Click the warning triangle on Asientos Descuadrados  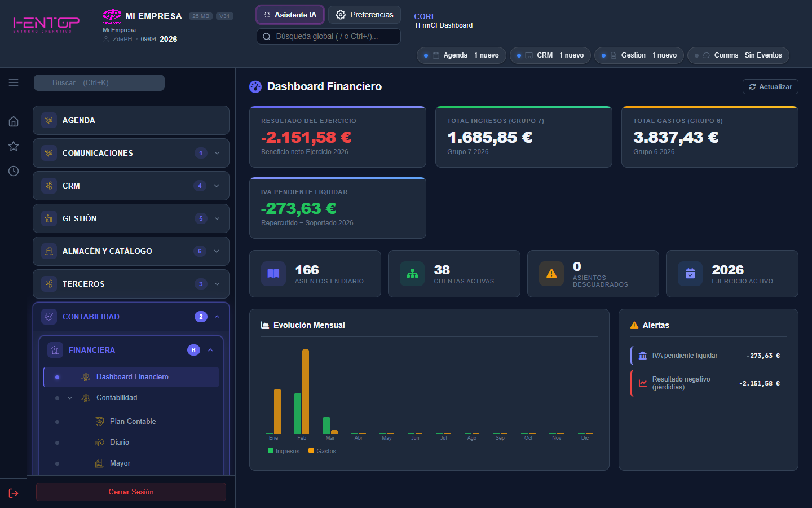tap(551, 274)
